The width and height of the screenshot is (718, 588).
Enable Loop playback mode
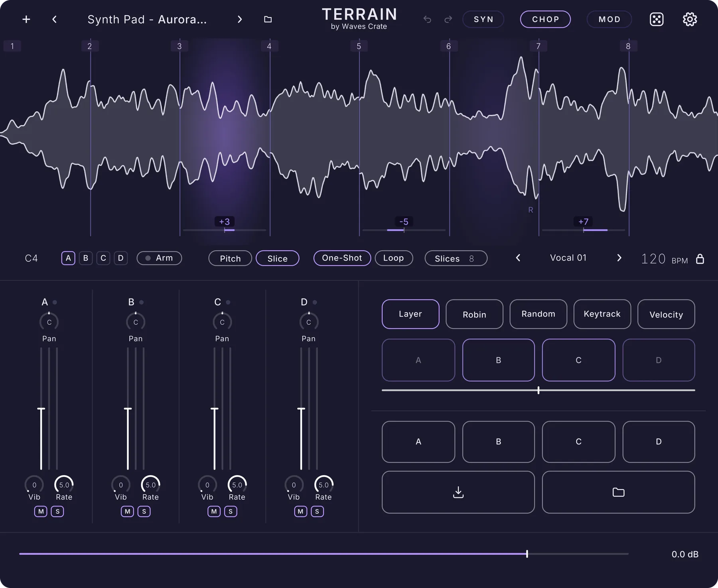click(394, 258)
